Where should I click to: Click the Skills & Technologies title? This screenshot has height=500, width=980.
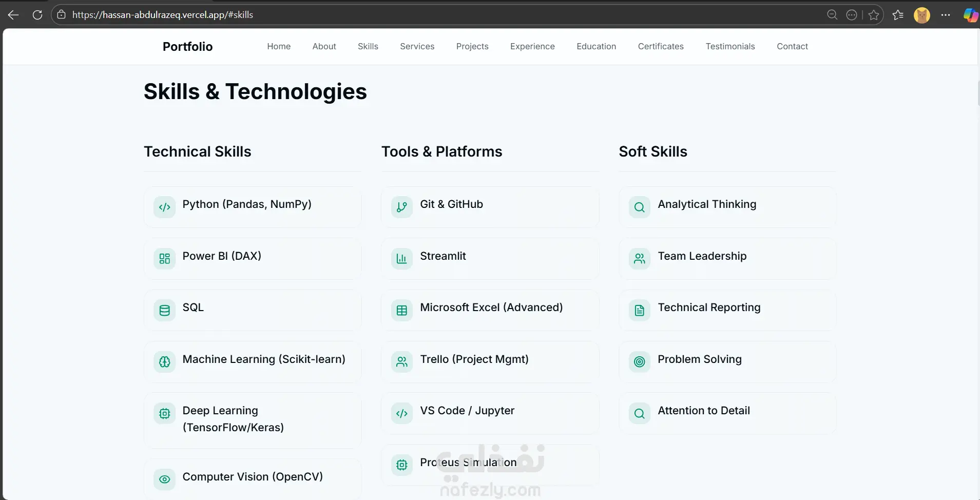click(255, 91)
